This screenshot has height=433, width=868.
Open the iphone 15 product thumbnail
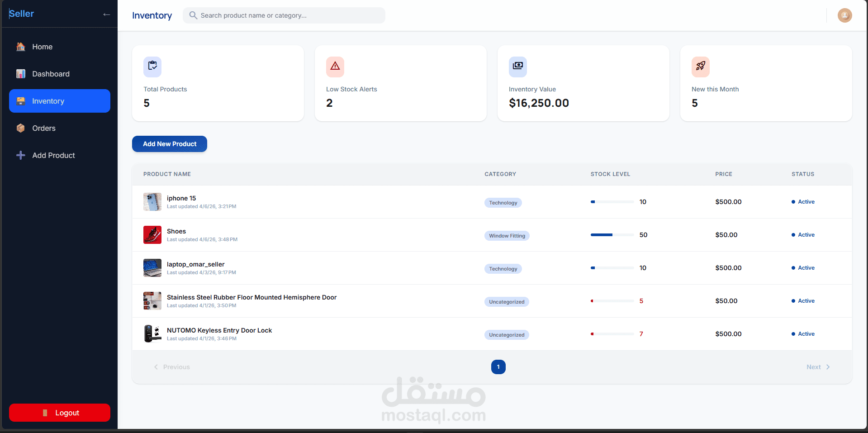point(152,202)
